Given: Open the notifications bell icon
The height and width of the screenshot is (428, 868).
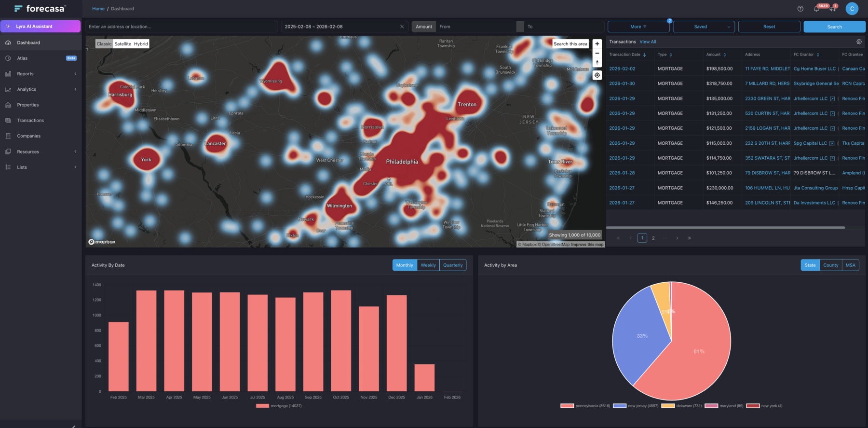Looking at the screenshot, I should 816,9.
